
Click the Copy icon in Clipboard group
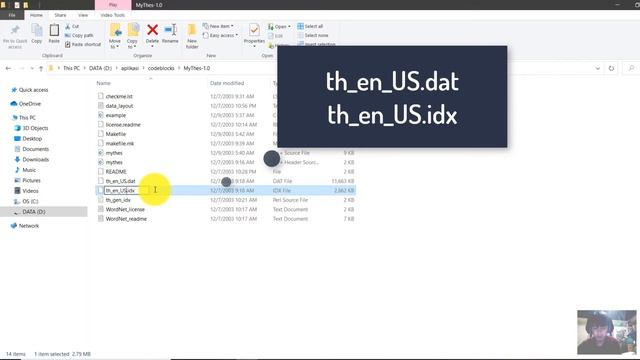click(37, 31)
